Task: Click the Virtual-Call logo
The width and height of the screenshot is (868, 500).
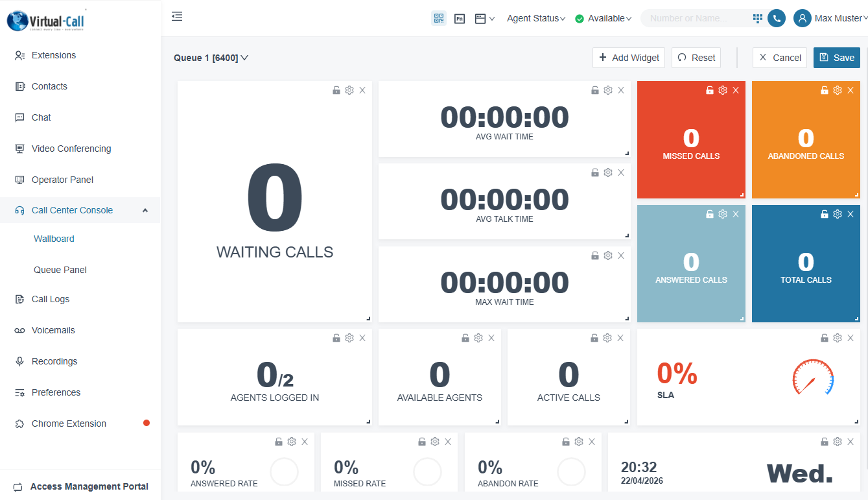Action: 45,21
